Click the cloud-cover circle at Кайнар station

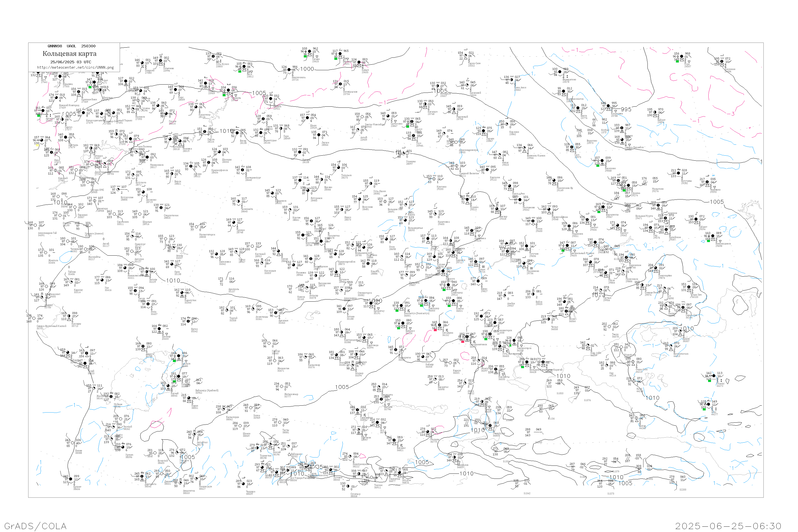point(423,357)
